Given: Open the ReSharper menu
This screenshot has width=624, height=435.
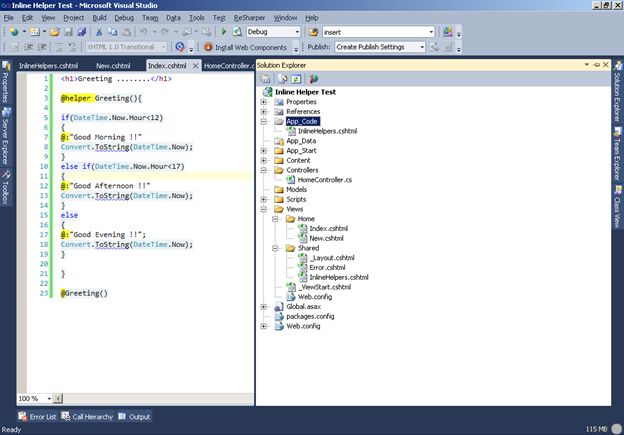Looking at the screenshot, I should coord(249,18).
